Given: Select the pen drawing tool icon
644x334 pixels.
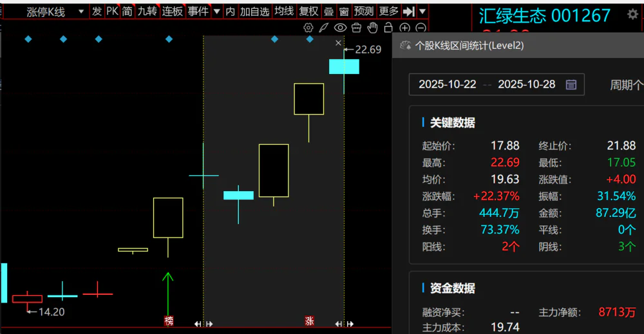Looking at the screenshot, I should tap(323, 28).
